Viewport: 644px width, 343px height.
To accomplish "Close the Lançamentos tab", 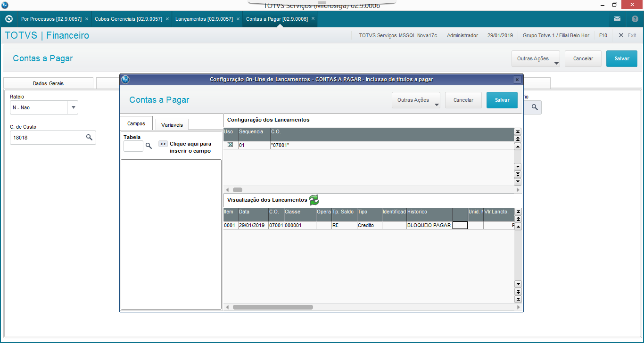I will (238, 19).
